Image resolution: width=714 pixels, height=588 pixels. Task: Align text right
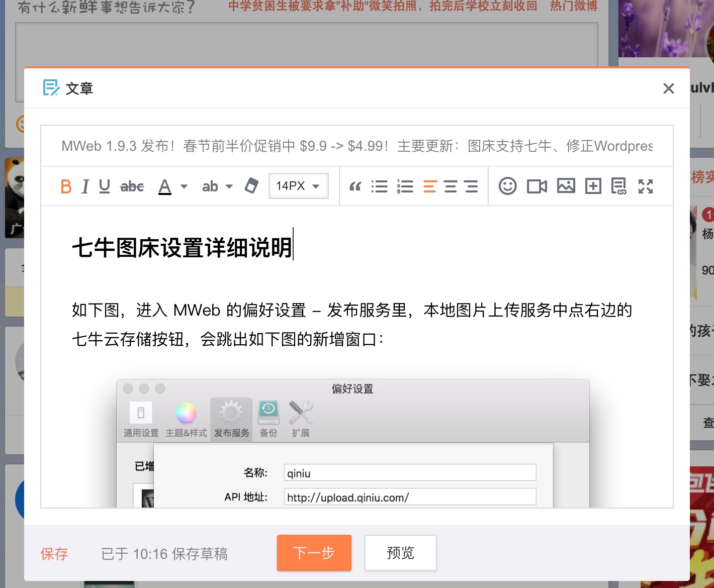(x=471, y=186)
